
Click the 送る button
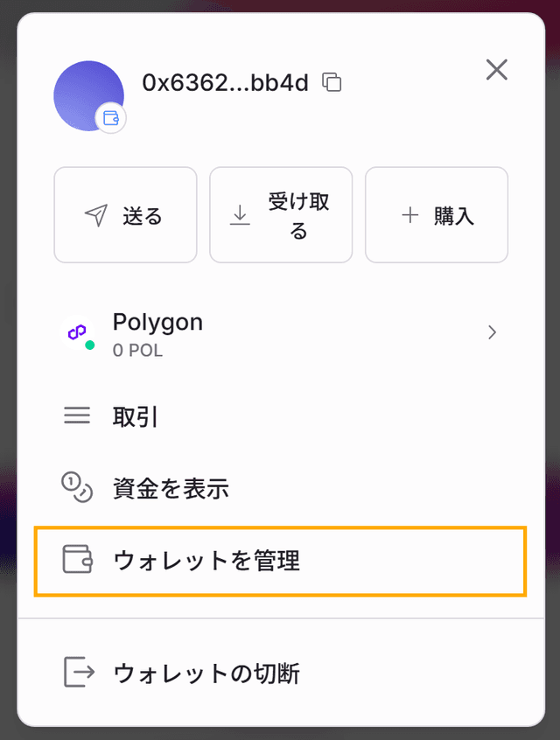pos(125,214)
